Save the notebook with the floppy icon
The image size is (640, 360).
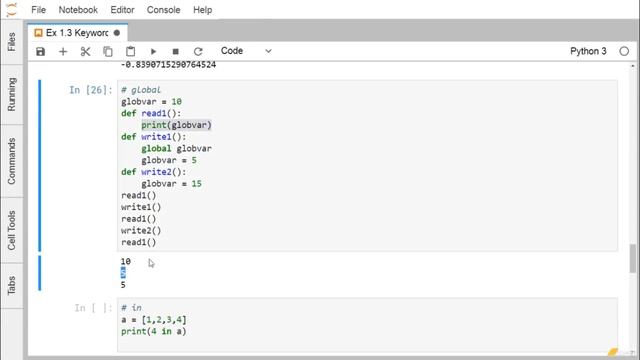[40, 51]
